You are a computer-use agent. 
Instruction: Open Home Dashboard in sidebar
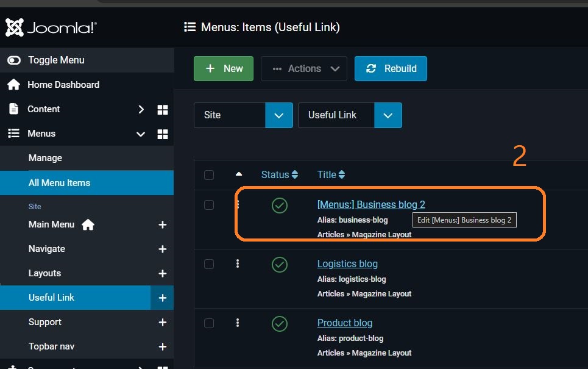pyautogui.click(x=63, y=85)
